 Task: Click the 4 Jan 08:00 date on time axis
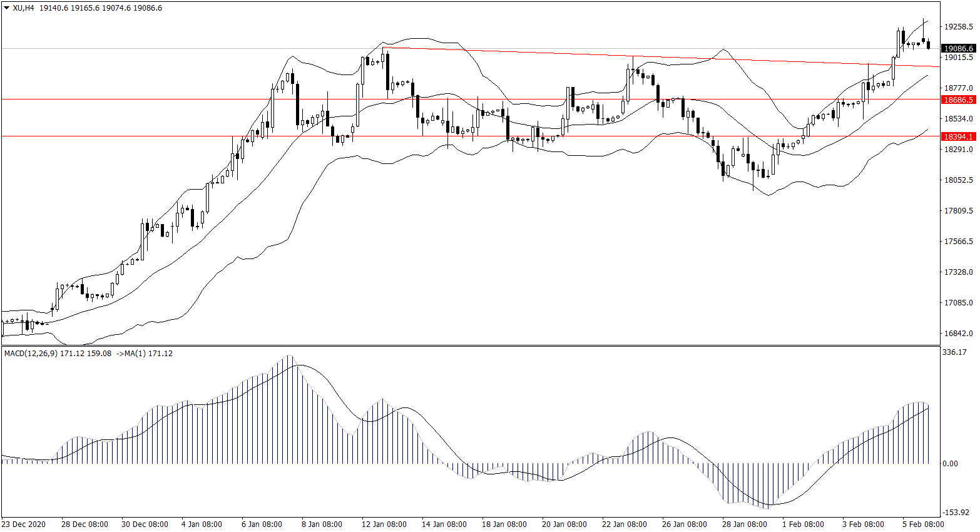[202, 524]
